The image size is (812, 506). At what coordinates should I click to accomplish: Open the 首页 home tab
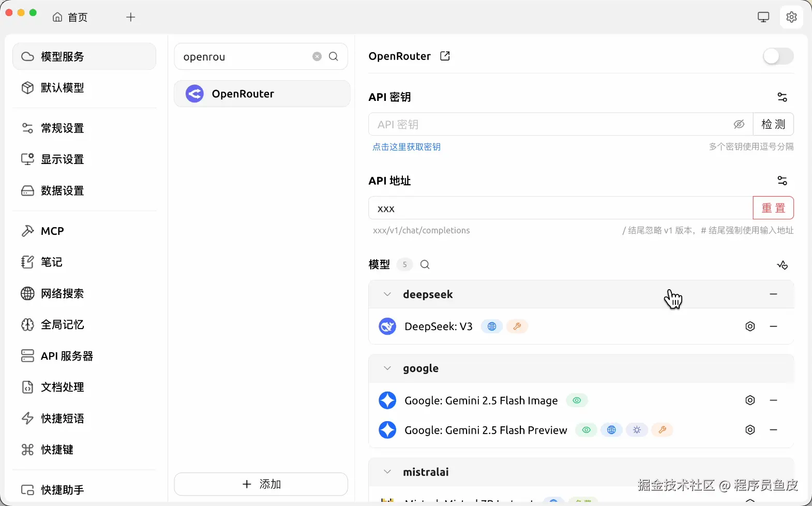coord(70,17)
